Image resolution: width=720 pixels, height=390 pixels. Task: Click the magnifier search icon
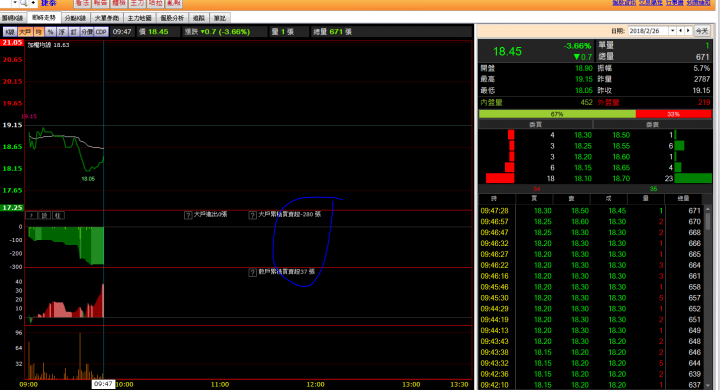[23, 3]
